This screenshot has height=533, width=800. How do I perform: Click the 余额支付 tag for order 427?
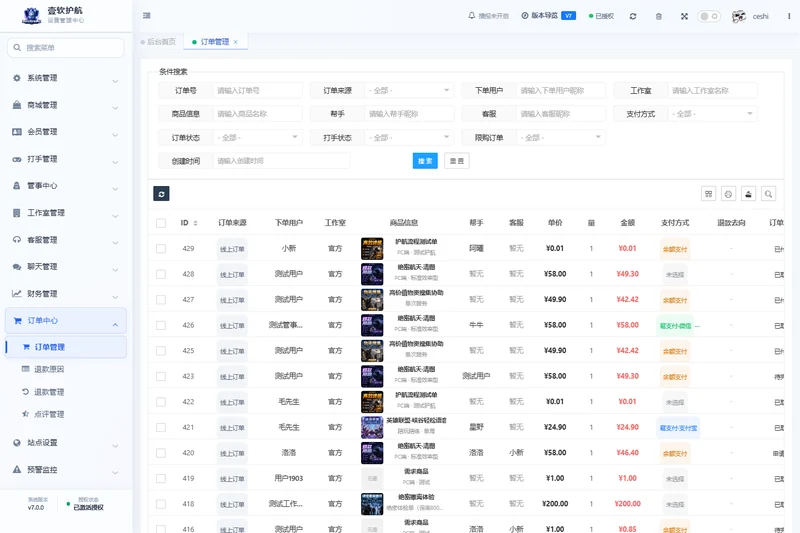pos(675,300)
